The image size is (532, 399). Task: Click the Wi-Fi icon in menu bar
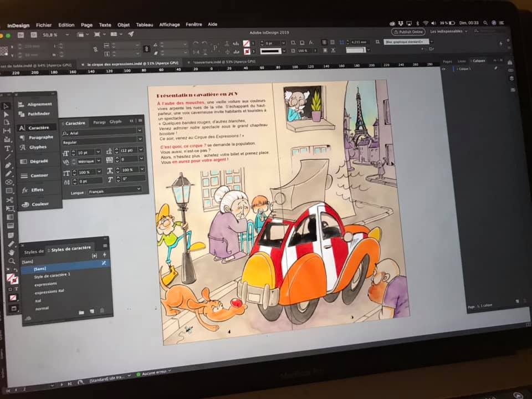click(x=426, y=23)
